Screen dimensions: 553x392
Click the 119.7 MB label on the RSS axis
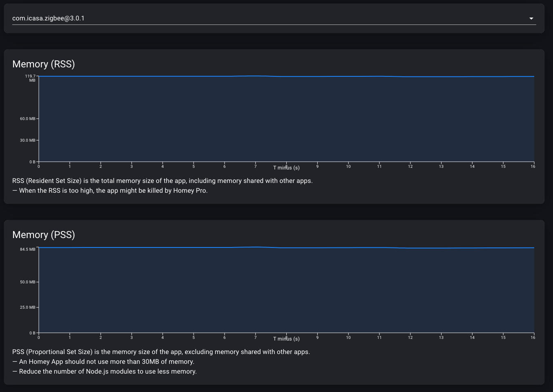(30, 78)
